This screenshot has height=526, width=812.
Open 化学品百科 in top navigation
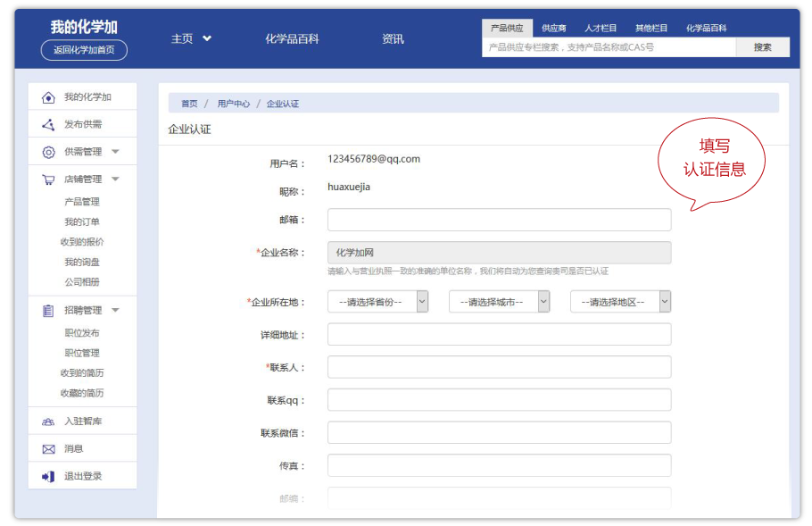[x=292, y=38]
